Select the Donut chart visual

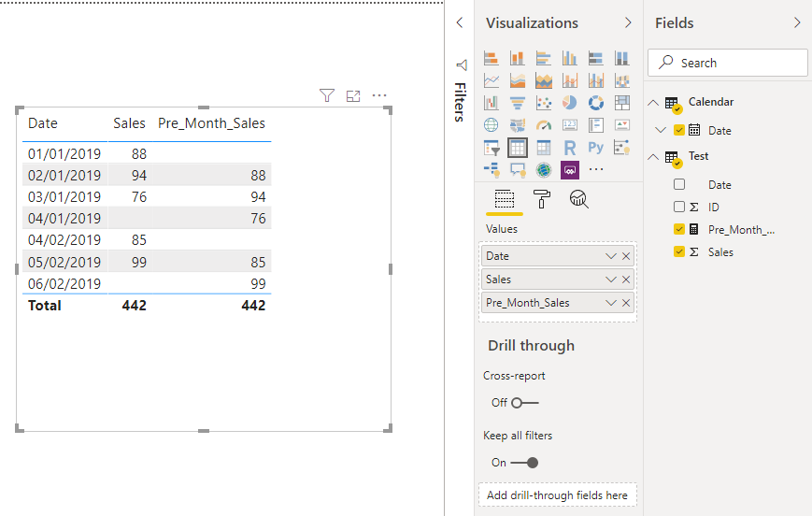click(x=595, y=103)
